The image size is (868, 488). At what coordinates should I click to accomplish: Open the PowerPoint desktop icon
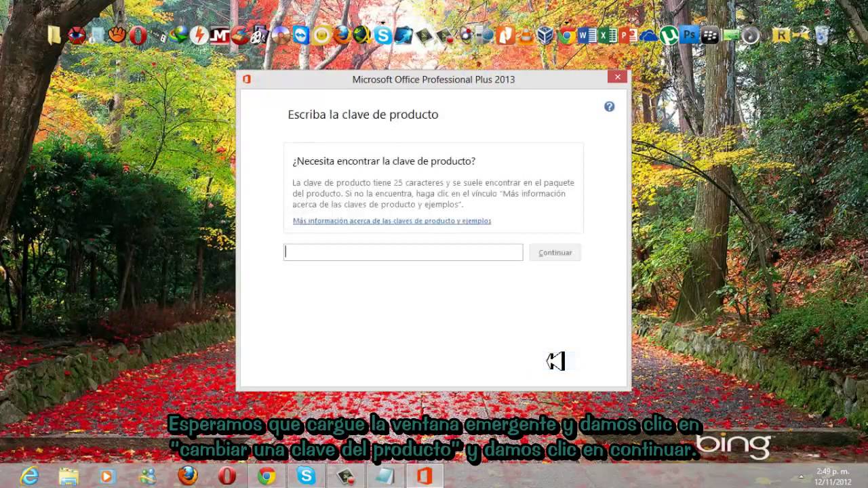tap(628, 35)
